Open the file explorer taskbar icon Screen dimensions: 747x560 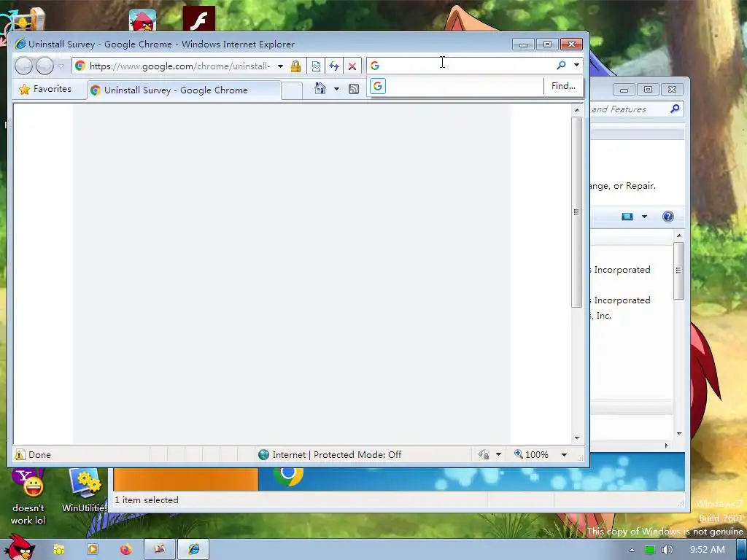[58, 550]
